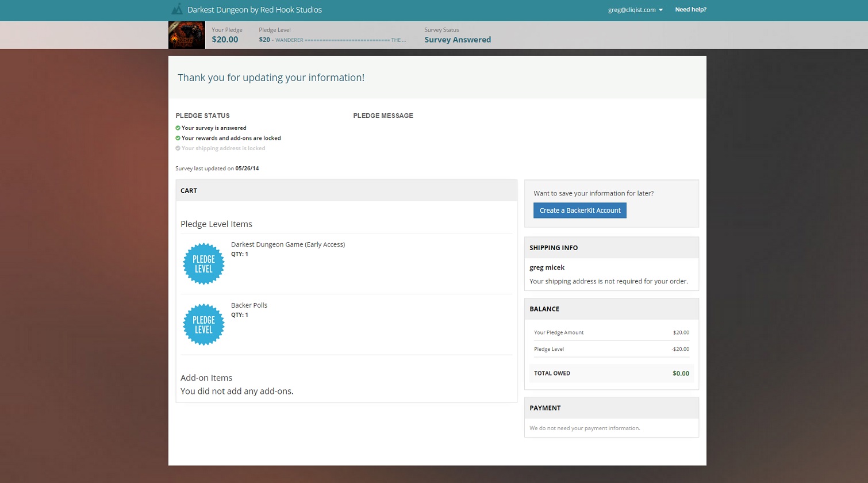The width and height of the screenshot is (868, 483).
Task: Select the Pledge Level badge beside Darkest Dungeon Game
Action: [203, 263]
